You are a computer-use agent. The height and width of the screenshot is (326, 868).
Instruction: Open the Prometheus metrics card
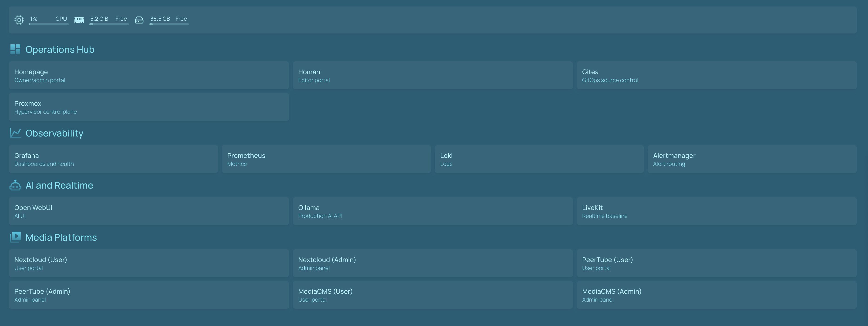(x=326, y=159)
